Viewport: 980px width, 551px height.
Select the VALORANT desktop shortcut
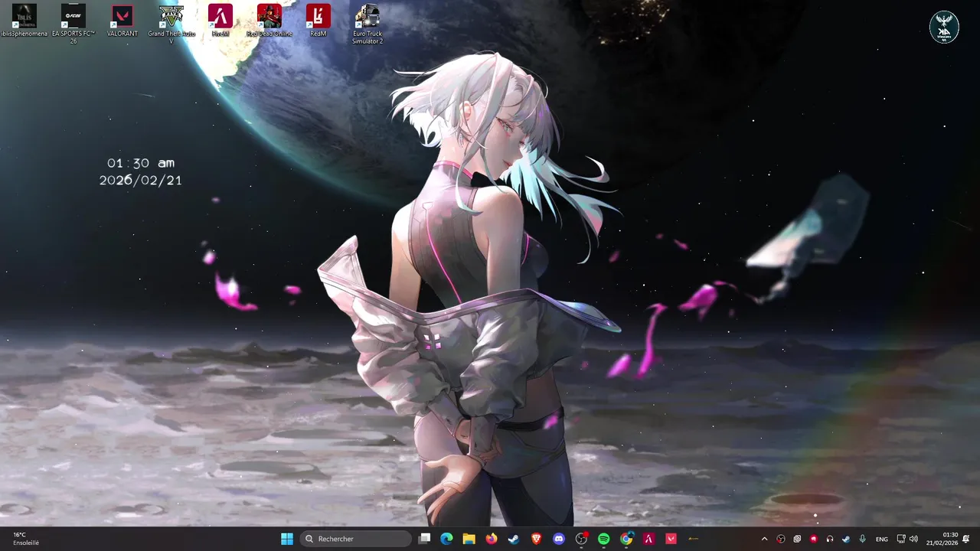pos(122,21)
